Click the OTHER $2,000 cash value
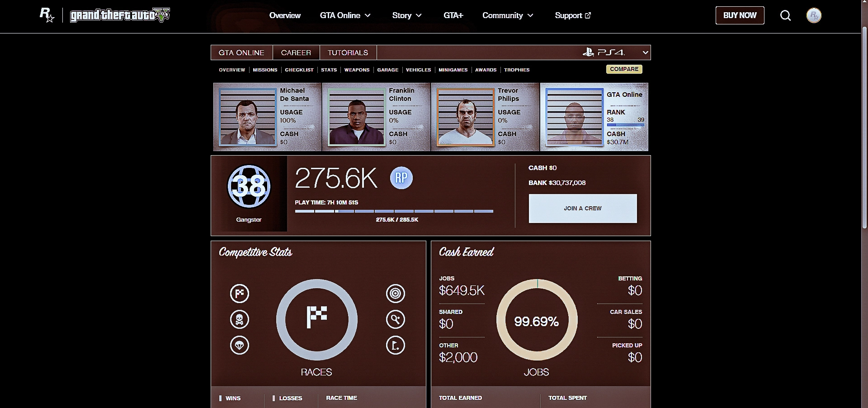 point(458,357)
